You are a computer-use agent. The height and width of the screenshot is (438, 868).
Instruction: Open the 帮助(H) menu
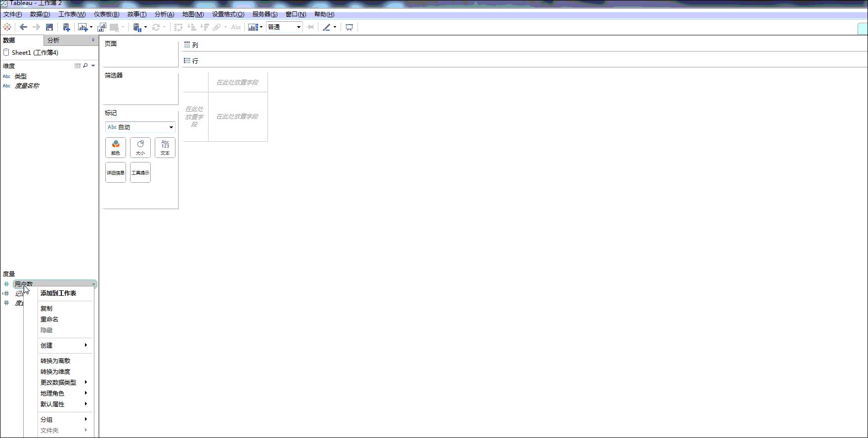coord(324,14)
